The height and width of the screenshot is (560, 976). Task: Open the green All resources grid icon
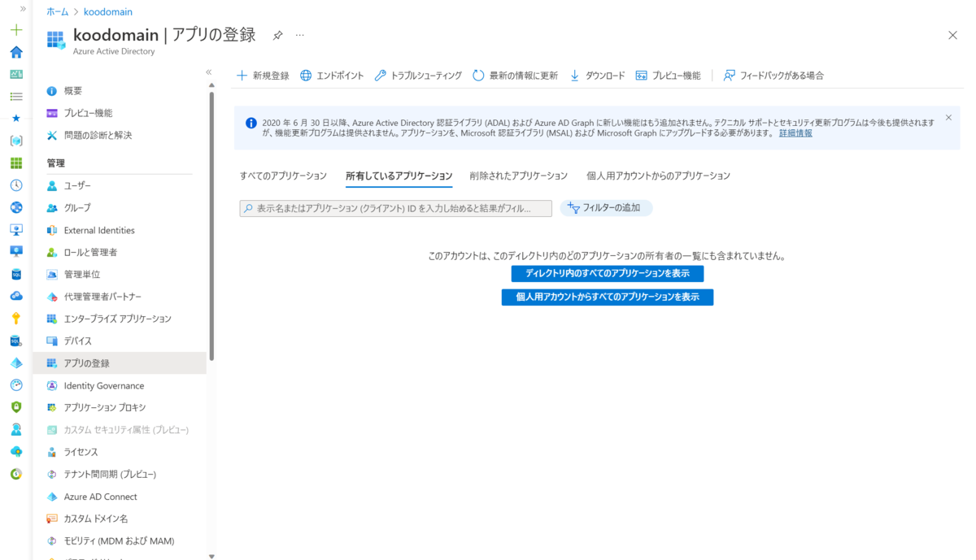point(16,163)
